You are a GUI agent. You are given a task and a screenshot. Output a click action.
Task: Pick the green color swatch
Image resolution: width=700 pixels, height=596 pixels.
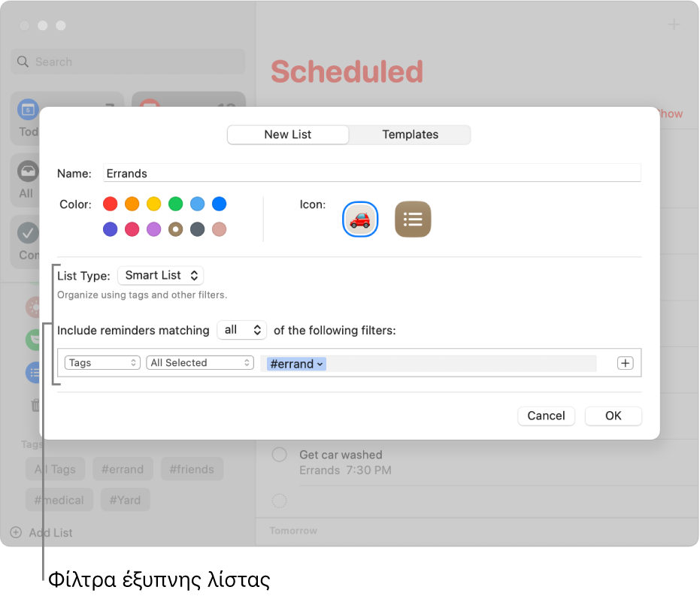pos(175,204)
